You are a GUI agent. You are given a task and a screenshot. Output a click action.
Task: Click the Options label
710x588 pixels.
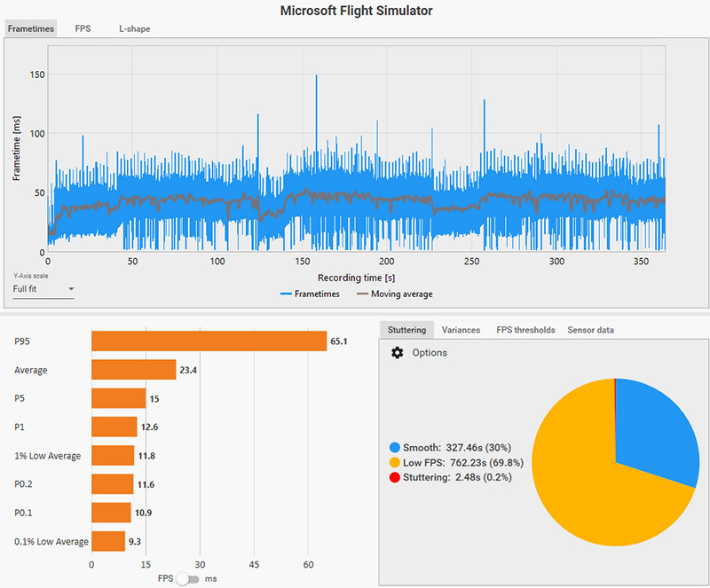(430, 353)
